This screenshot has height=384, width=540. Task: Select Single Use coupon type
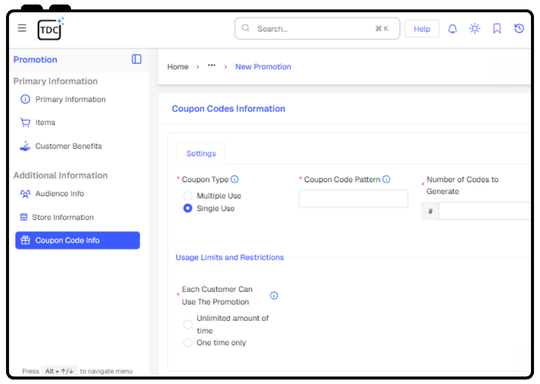click(188, 208)
